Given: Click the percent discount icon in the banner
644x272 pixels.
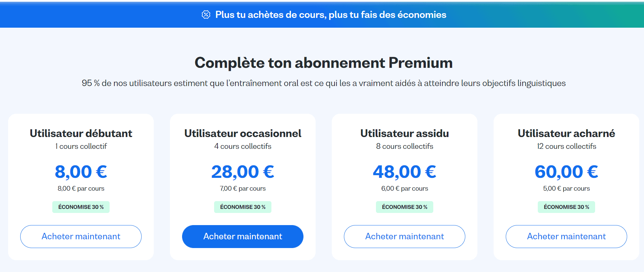Looking at the screenshot, I should tap(205, 15).
